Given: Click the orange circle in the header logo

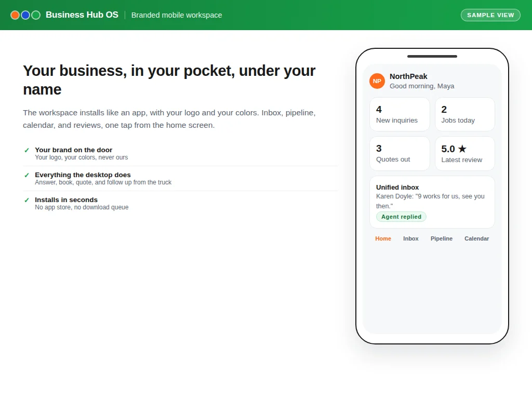Looking at the screenshot, I should pos(15,15).
